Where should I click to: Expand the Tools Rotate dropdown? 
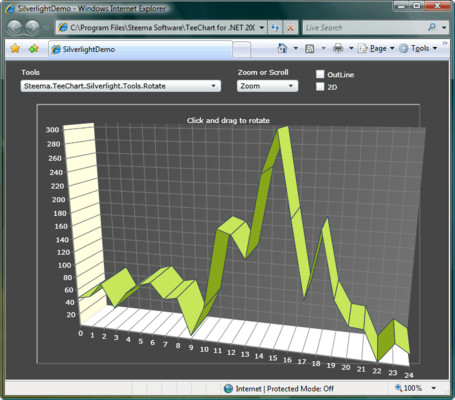pos(121,86)
